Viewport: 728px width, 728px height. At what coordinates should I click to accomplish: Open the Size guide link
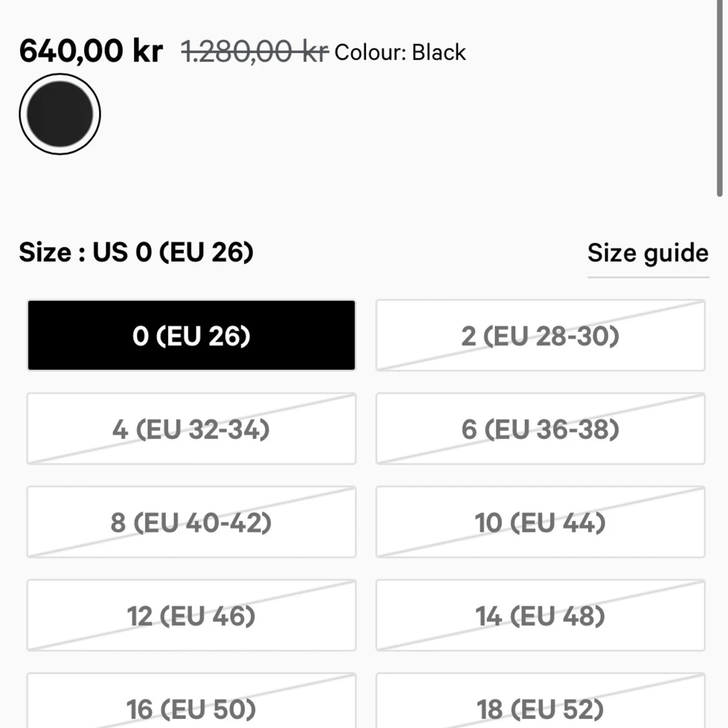click(x=648, y=253)
